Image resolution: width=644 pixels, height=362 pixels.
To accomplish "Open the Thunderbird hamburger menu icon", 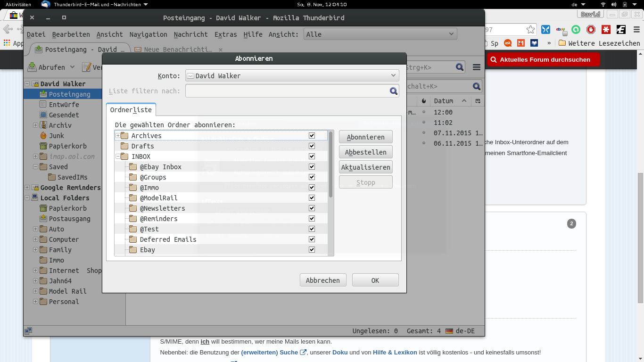I will click(477, 67).
